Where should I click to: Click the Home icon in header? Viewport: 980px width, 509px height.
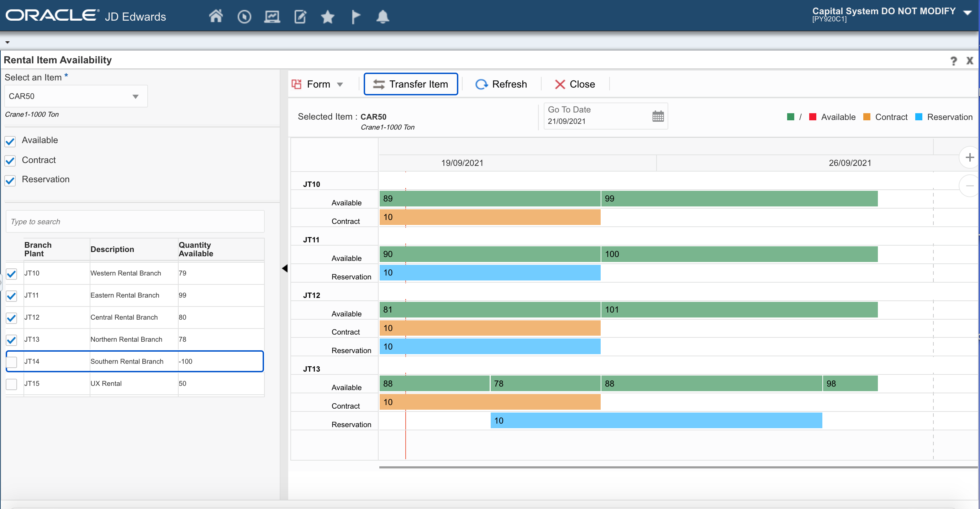[216, 16]
